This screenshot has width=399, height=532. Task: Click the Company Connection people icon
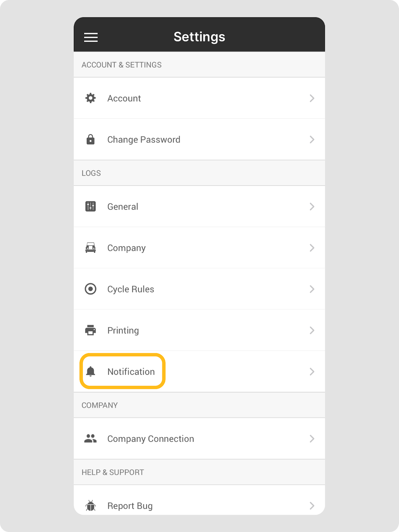point(90,439)
